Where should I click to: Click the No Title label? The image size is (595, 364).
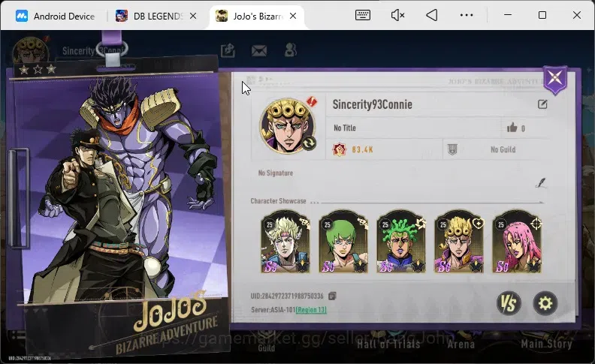(x=345, y=128)
